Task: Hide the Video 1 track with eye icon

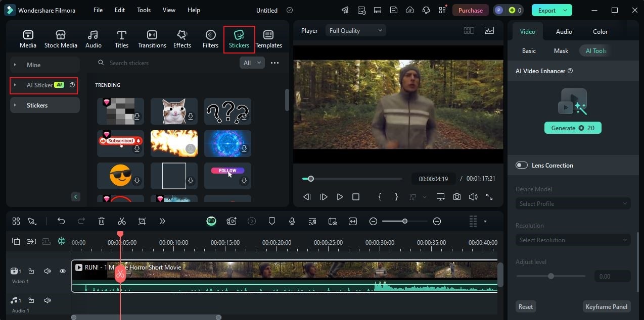Action: [x=63, y=271]
